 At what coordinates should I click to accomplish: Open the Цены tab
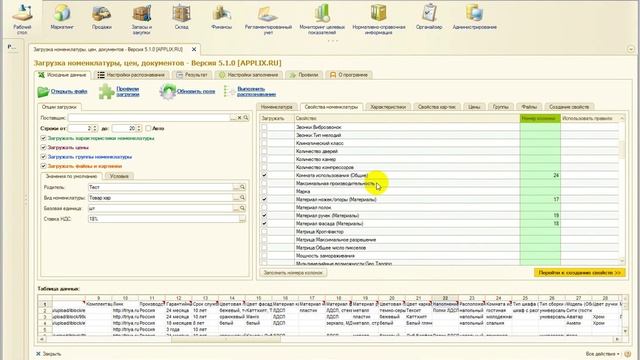pyautogui.click(x=474, y=107)
